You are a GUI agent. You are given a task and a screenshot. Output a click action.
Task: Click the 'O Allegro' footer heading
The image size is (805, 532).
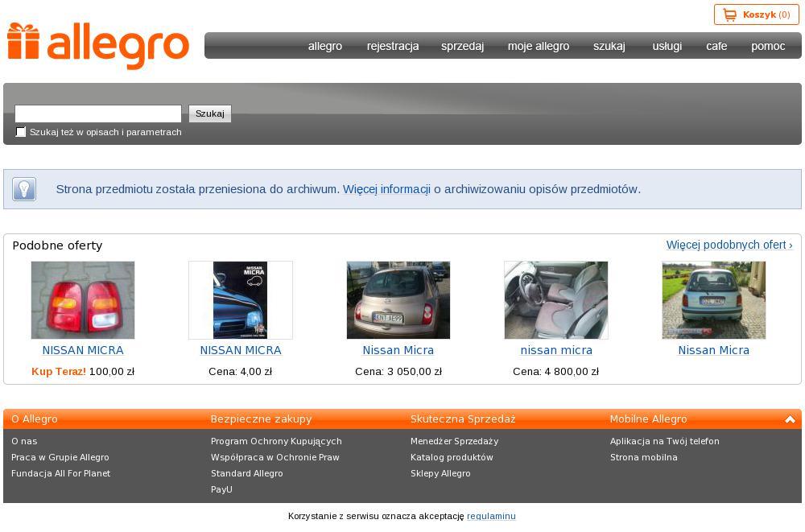(x=35, y=419)
